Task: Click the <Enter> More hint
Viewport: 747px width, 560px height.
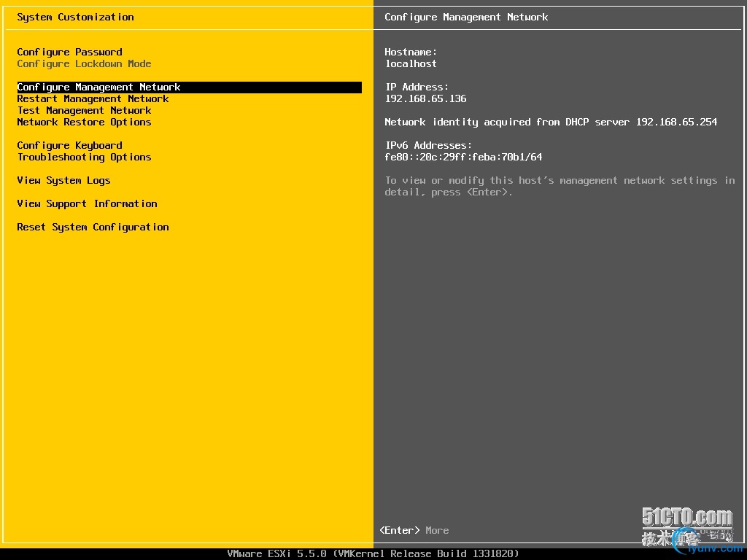Action: (414, 531)
